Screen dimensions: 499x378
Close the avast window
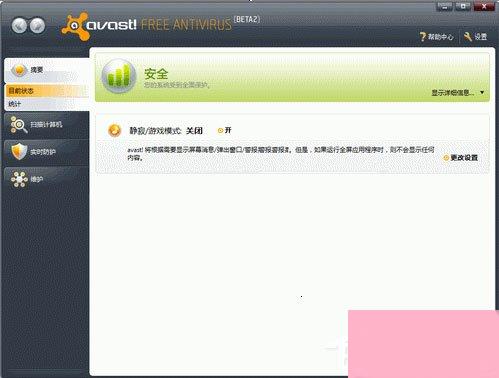click(484, 6)
